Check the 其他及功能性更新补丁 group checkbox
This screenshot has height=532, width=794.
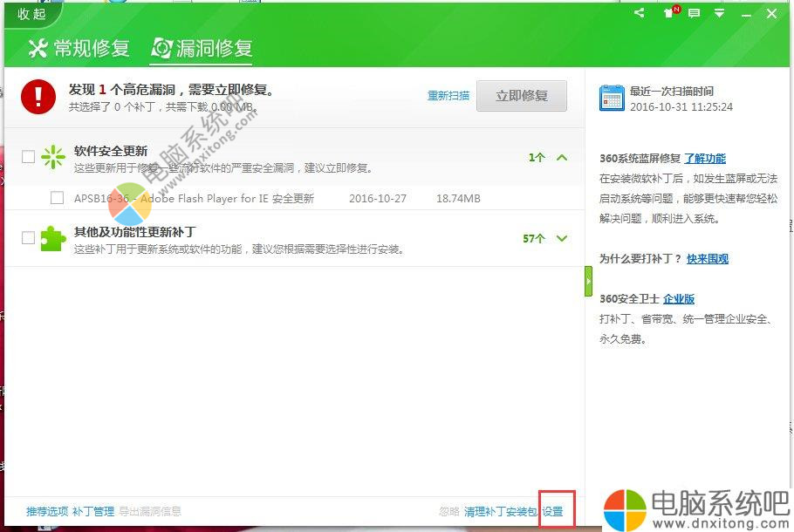[28, 238]
